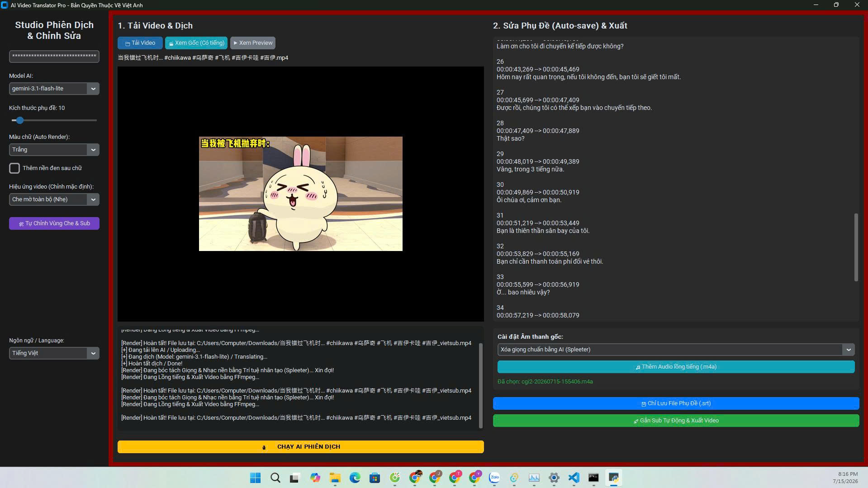The height and width of the screenshot is (488, 868).
Task: Click the loaded video filename label
Action: click(x=203, y=58)
